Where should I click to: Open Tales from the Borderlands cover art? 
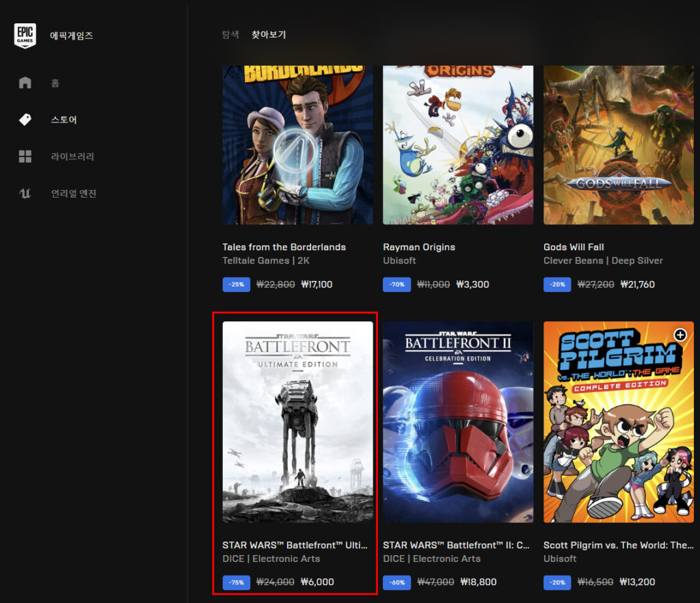[x=298, y=145]
